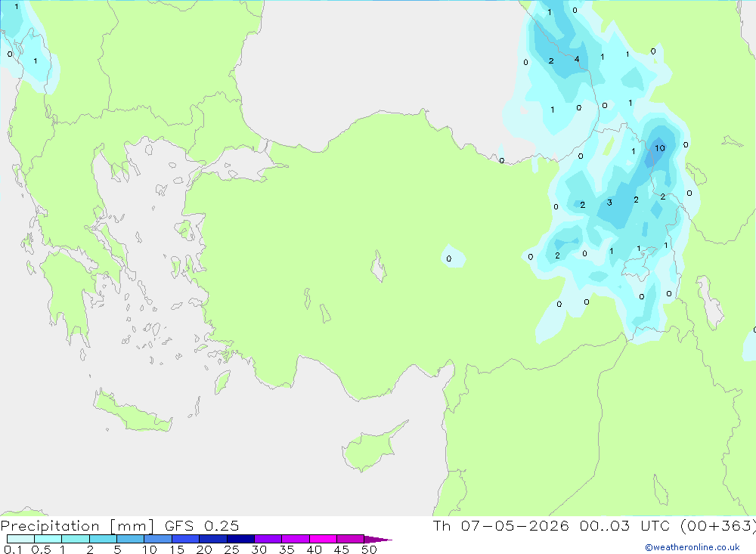Click the legend tick label "25"

coord(231,549)
